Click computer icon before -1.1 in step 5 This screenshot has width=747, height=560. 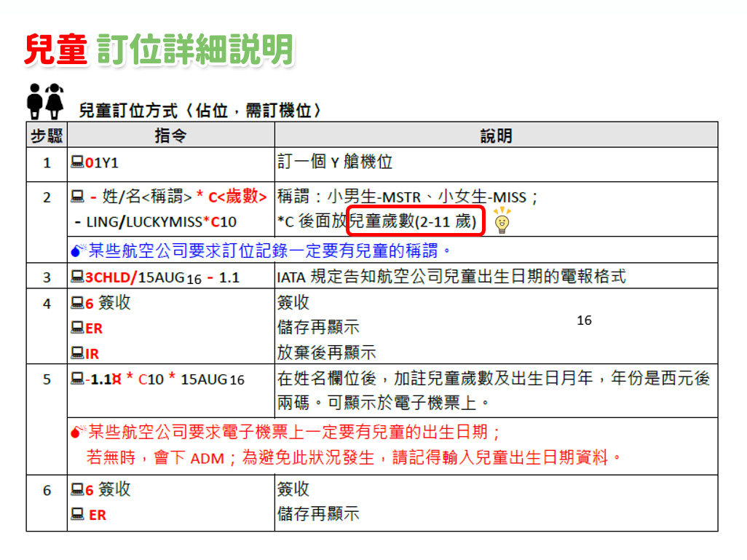pyautogui.click(x=77, y=379)
